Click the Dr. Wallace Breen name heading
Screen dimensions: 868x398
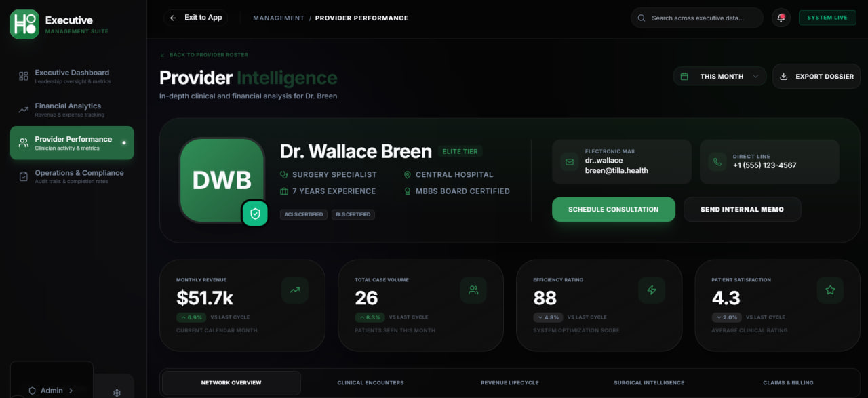(x=356, y=151)
